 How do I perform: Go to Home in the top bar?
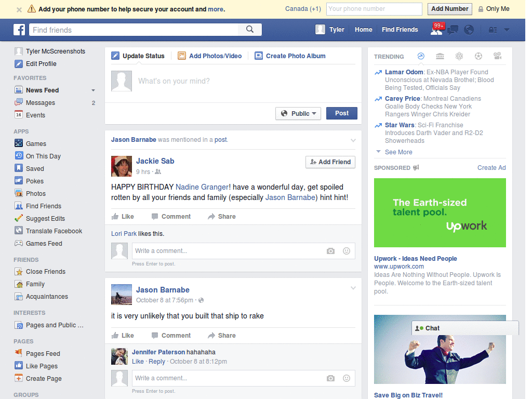click(363, 30)
